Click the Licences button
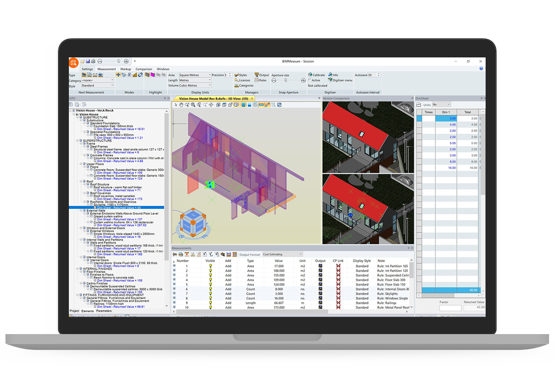This screenshot has height=392, width=555. 242,80
